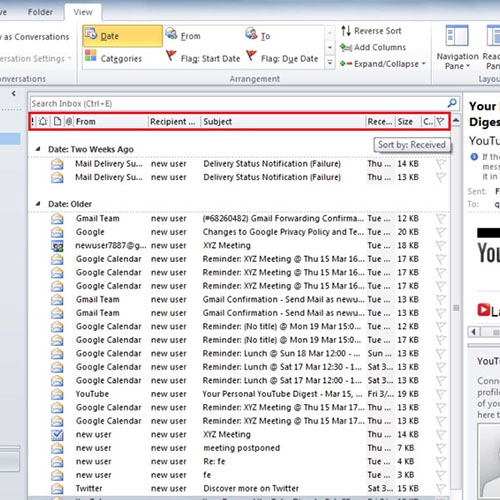Select 'Discover more on Twitter' message
The width and height of the screenshot is (500, 500).
tap(239, 488)
